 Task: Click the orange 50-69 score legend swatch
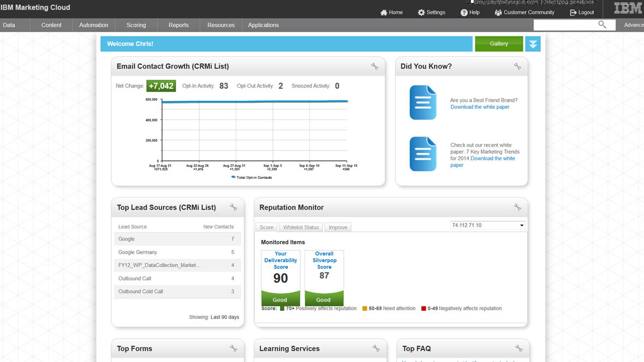coord(365,308)
